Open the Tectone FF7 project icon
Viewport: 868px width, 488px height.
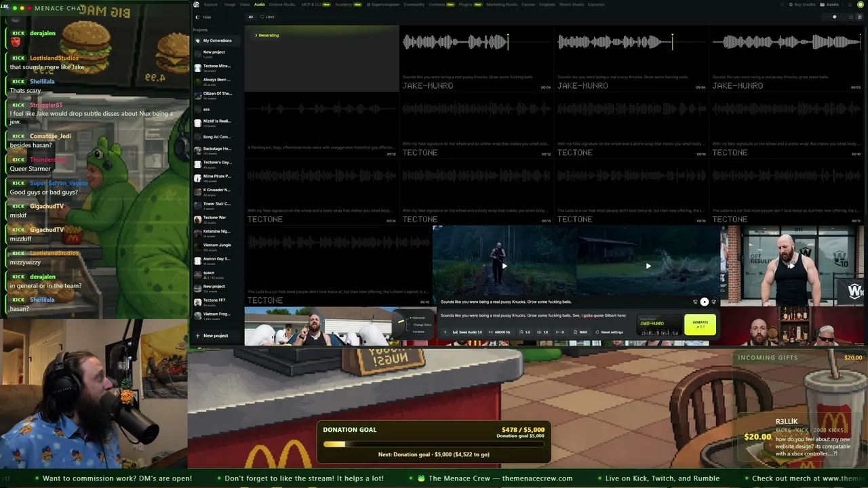(x=198, y=302)
